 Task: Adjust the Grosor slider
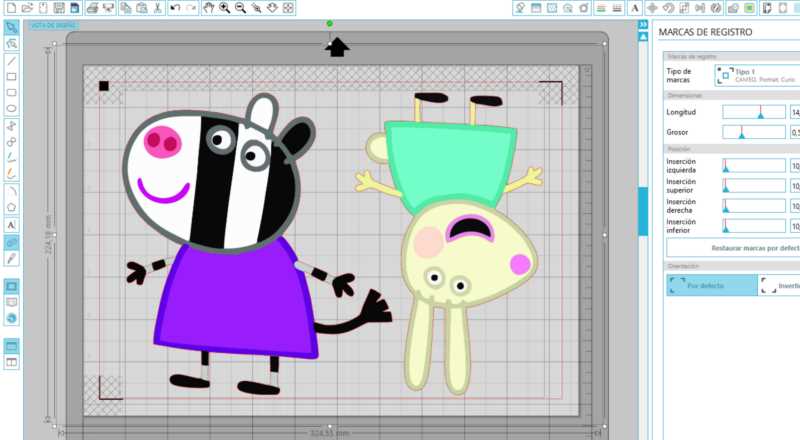coord(754,132)
